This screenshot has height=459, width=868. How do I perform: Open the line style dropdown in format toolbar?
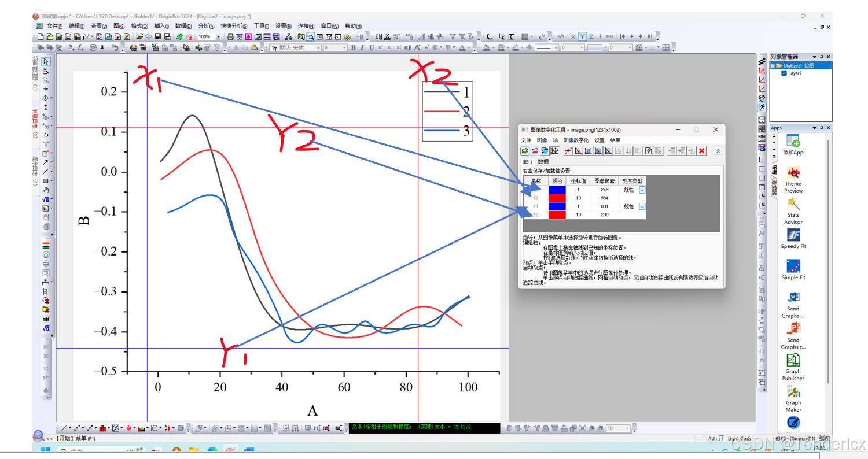556,47
